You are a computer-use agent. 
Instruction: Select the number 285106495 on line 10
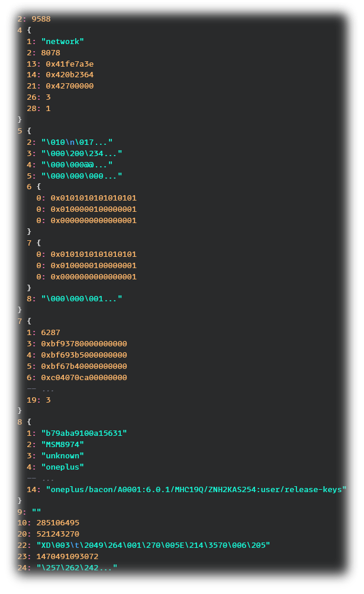click(58, 523)
